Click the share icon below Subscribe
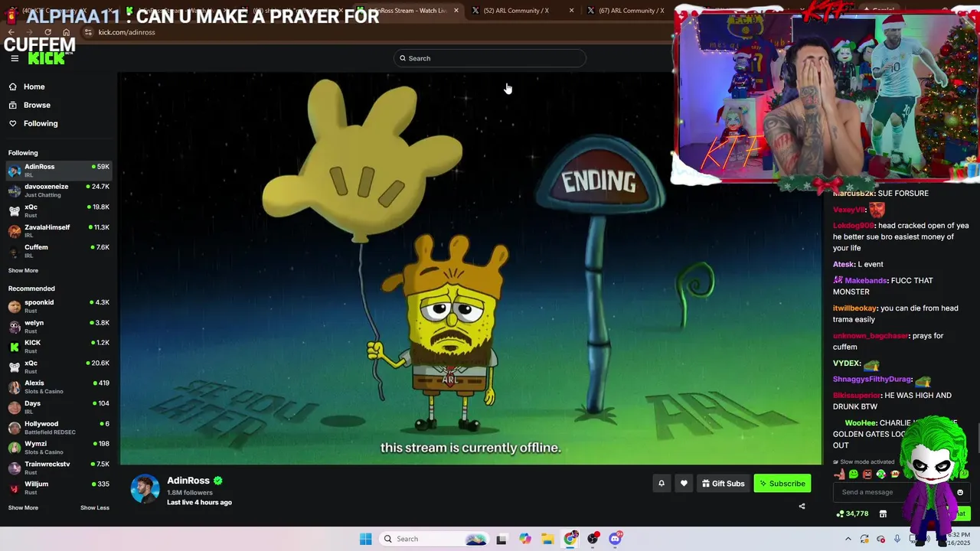The image size is (980, 551). pyautogui.click(x=802, y=506)
